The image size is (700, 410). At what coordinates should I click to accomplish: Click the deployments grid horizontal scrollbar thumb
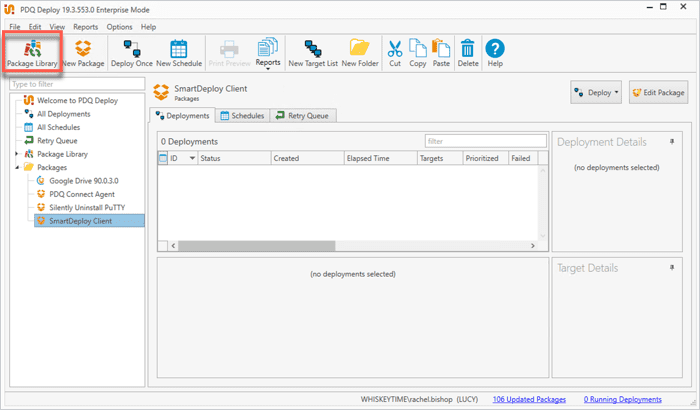point(257,246)
